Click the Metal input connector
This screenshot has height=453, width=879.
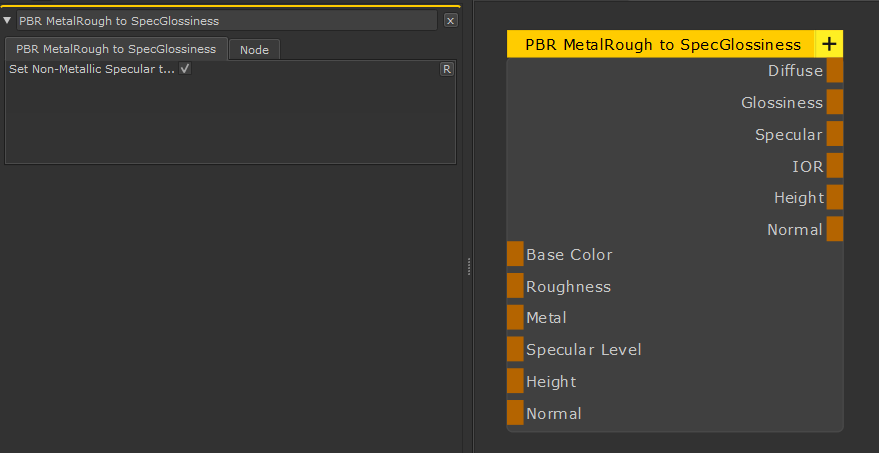(x=515, y=317)
